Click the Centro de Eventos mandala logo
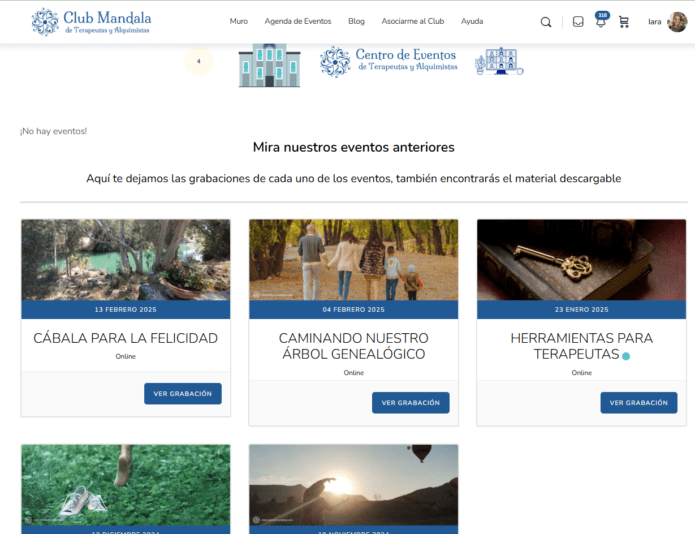Image resolution: width=695 pixels, height=534 pixels. tap(335, 62)
